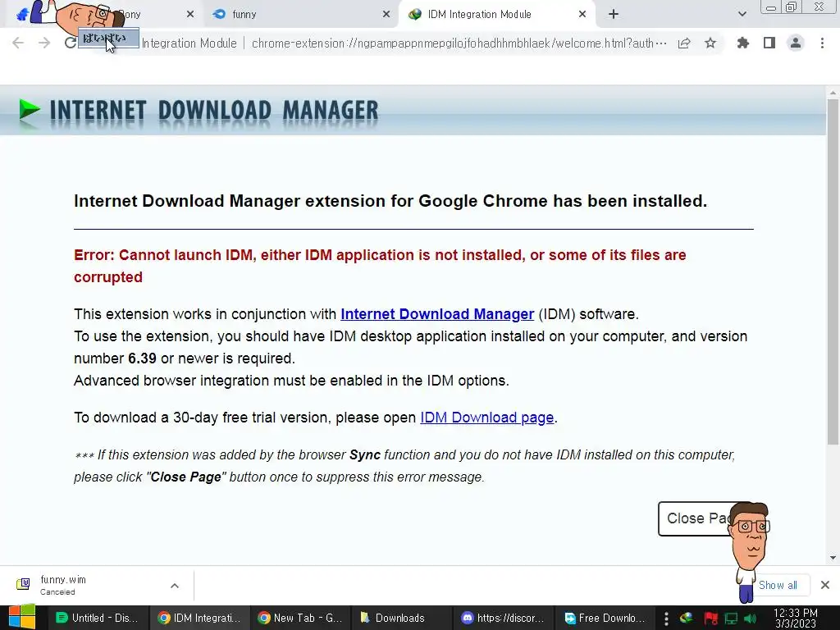Click the installed confirmation heading
Image resolution: width=840 pixels, height=630 pixels.
tap(390, 201)
